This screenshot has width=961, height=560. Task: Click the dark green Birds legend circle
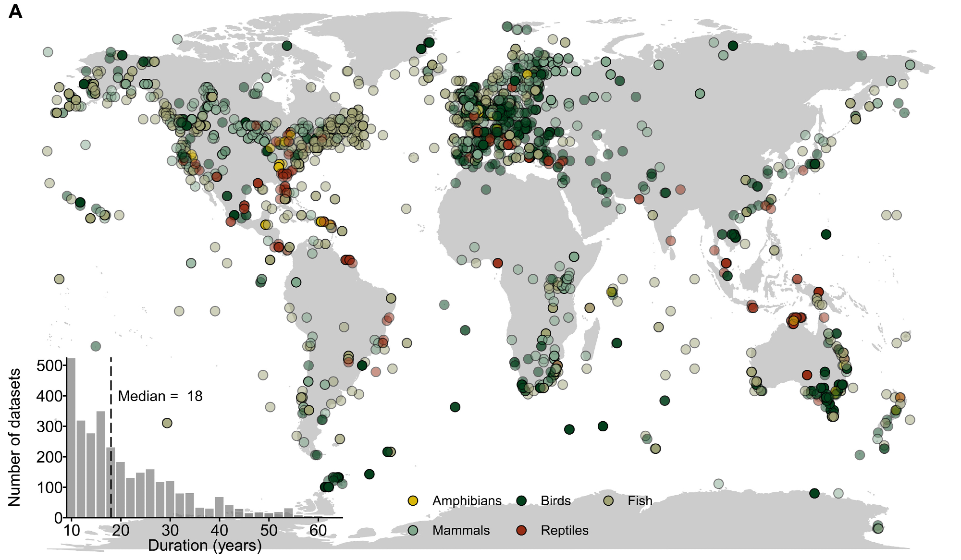(x=521, y=500)
